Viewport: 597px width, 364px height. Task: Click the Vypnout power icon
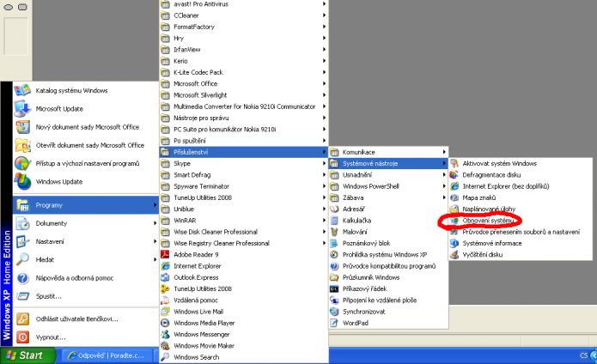coord(22,337)
